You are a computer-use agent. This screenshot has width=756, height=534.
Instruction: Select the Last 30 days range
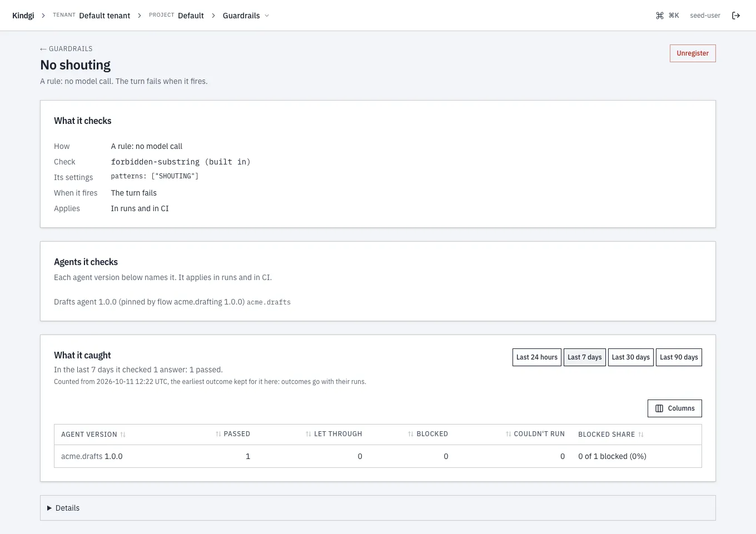pyautogui.click(x=631, y=357)
